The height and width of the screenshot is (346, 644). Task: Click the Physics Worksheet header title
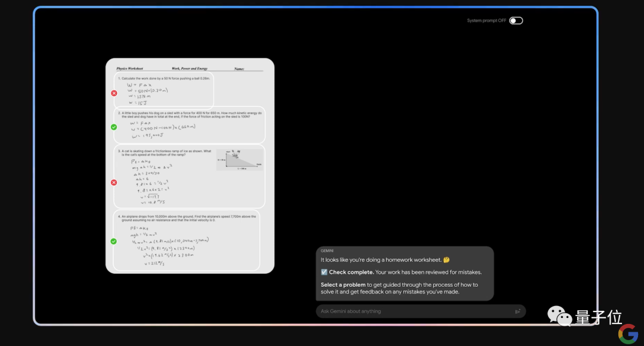click(x=130, y=69)
